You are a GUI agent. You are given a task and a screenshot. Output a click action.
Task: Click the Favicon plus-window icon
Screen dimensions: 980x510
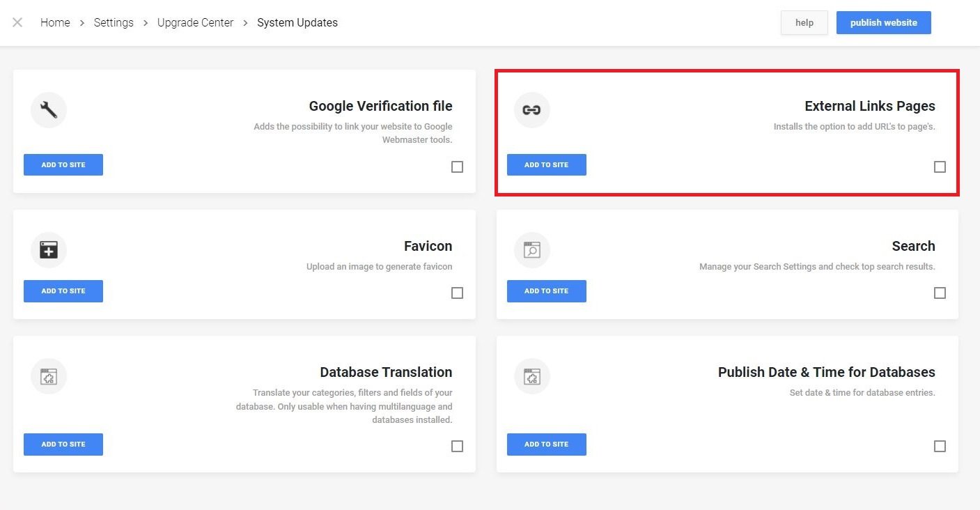[x=49, y=250]
